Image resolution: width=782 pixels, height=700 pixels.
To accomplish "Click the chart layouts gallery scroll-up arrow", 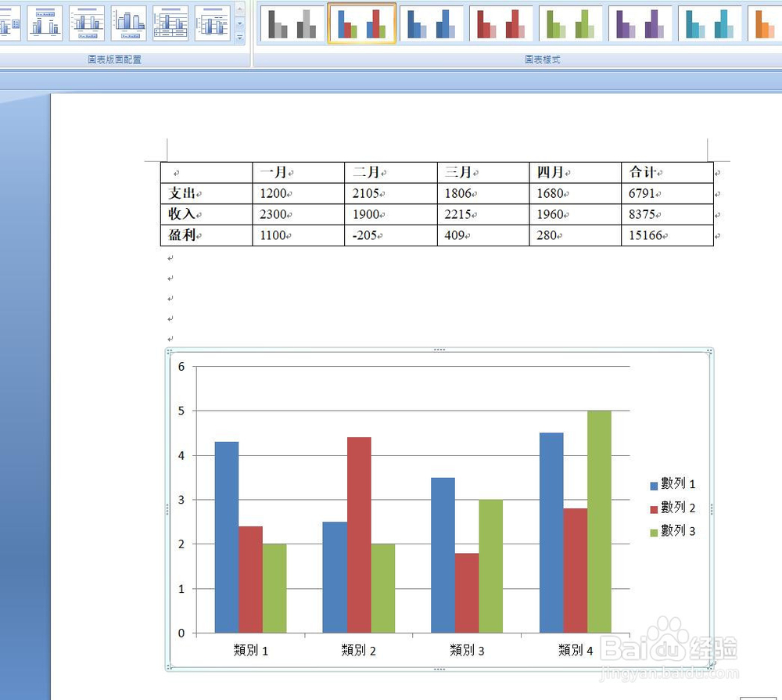I will 239,10.
